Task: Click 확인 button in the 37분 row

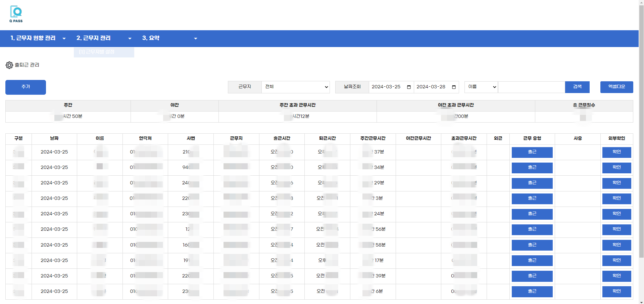Action: pyautogui.click(x=617, y=153)
